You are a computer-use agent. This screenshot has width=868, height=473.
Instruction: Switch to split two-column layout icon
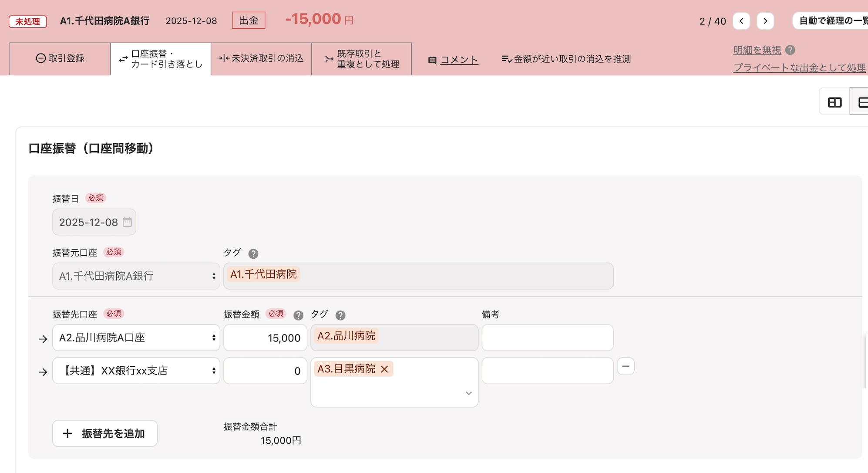coord(834,102)
